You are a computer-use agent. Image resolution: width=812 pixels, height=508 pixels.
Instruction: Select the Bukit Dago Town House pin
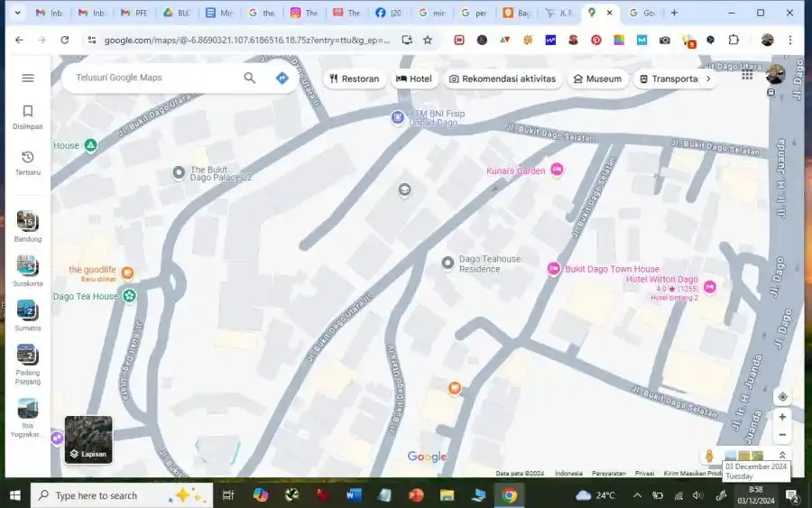coord(554,268)
